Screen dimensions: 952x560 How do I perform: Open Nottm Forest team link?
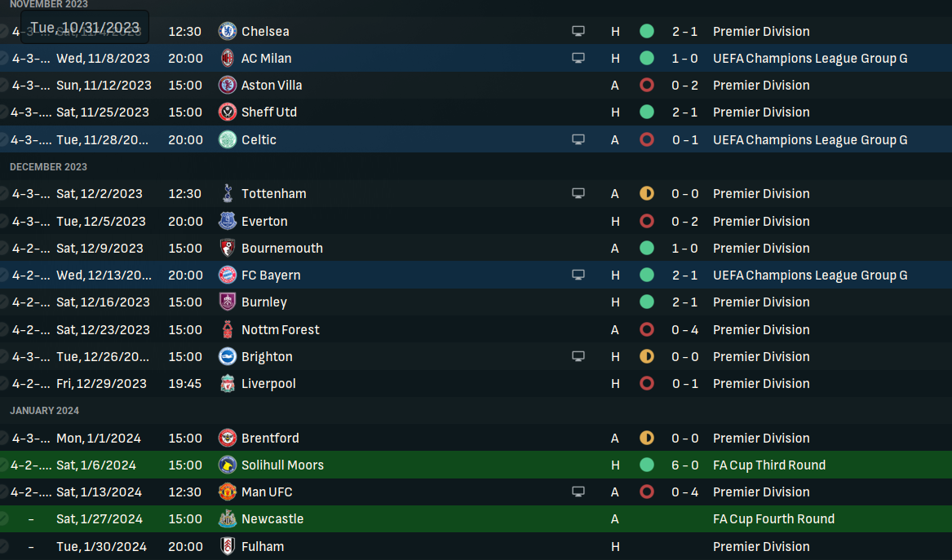pos(280,329)
